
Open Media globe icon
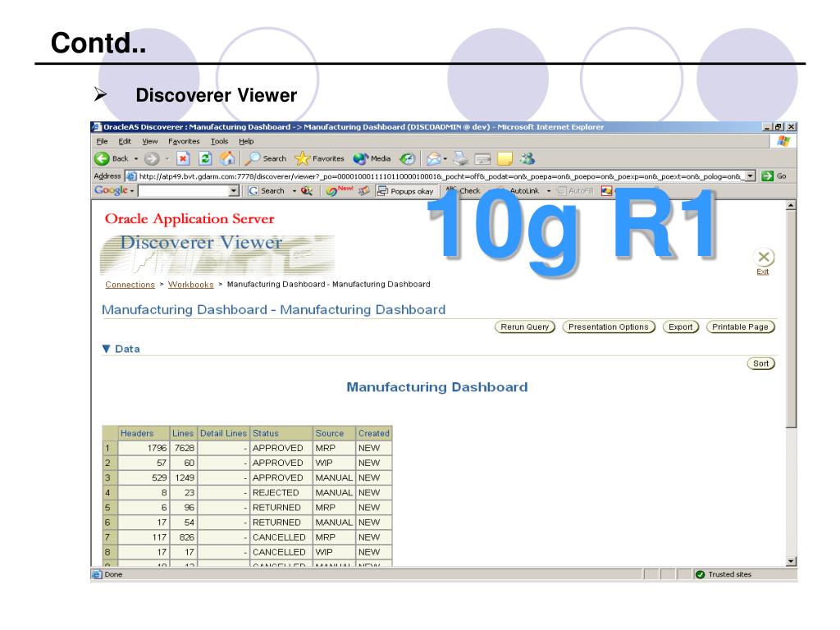click(361, 158)
